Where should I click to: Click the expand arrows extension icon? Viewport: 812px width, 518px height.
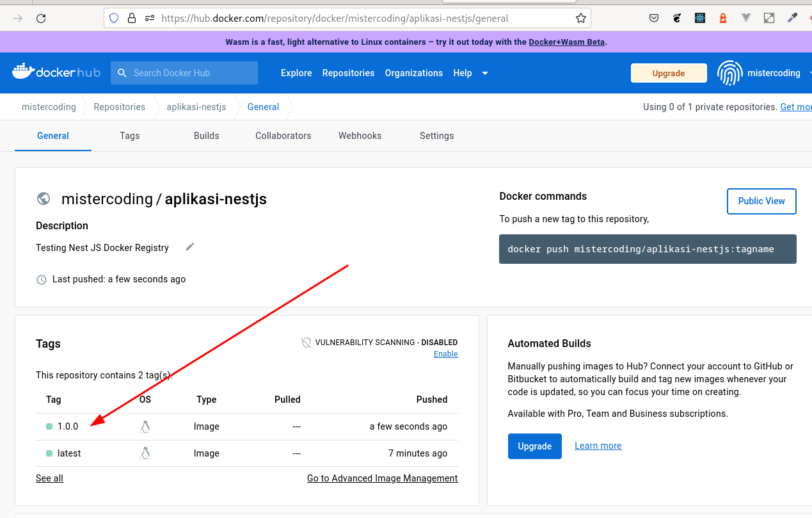(x=769, y=19)
